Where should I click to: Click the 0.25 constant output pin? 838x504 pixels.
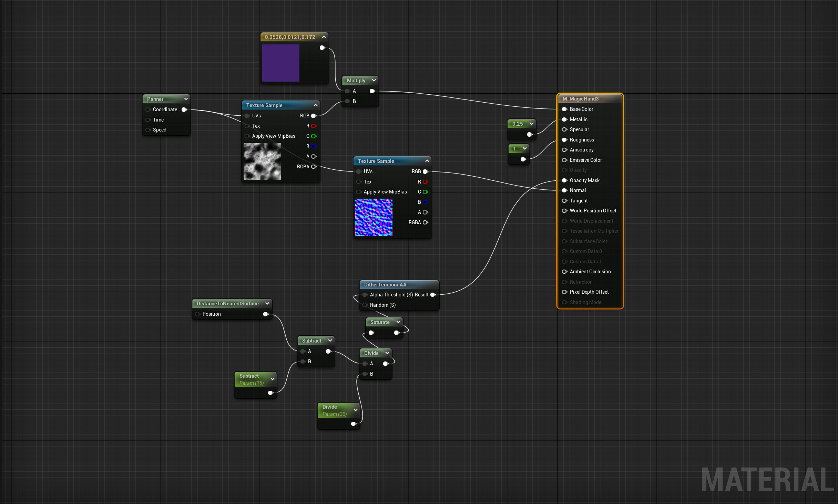click(x=530, y=134)
